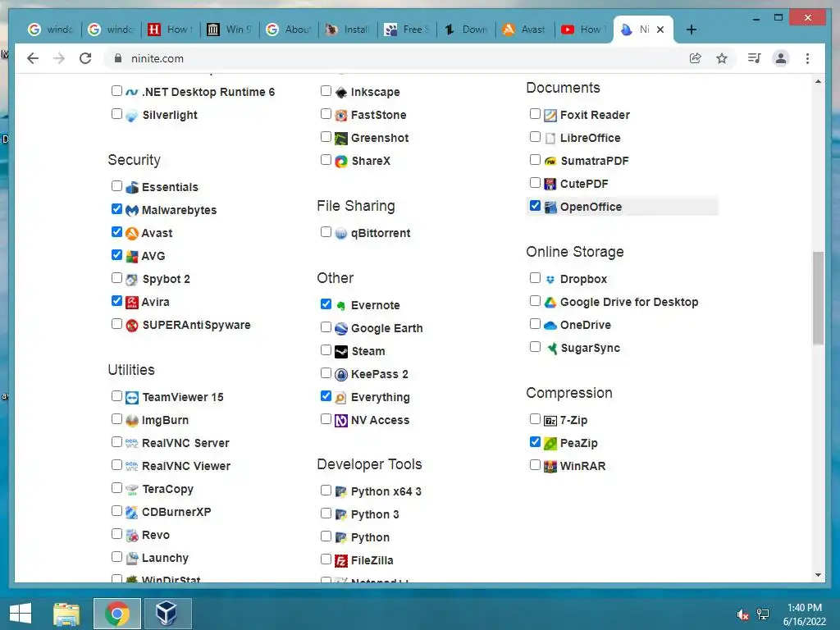The image size is (840, 630).
Task: Tick the qBittorrent checkbox
Action: [326, 232]
